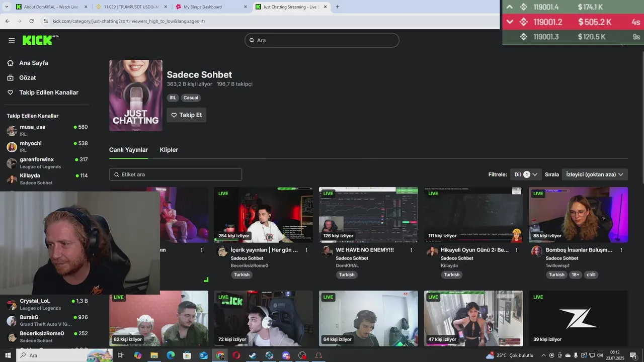Switch to TRUMPUSDT browser tab

click(x=132, y=7)
